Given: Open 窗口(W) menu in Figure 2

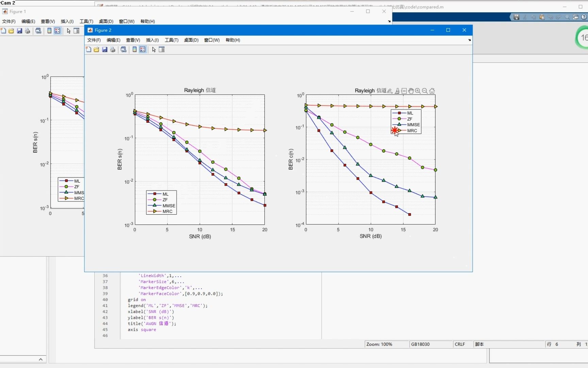Looking at the screenshot, I should (212, 40).
